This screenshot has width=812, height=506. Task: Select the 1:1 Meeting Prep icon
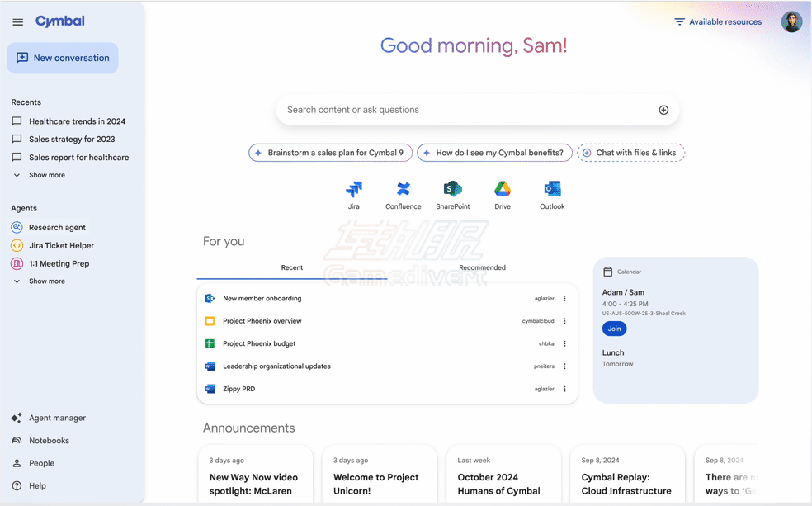(17, 263)
